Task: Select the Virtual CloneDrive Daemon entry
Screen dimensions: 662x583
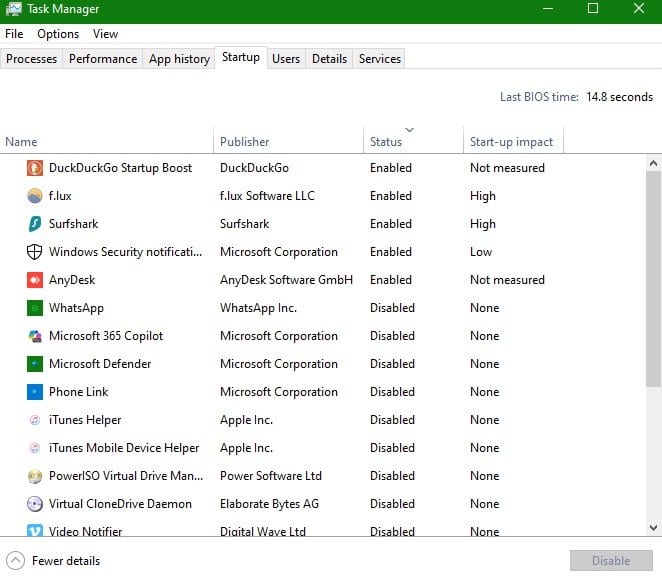Action: pyautogui.click(x=120, y=504)
